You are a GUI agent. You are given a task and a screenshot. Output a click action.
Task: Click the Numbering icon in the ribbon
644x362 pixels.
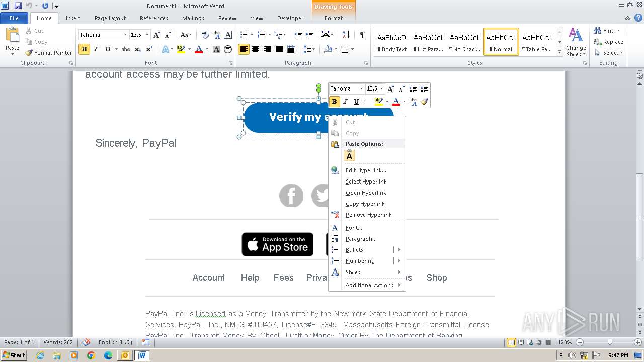pyautogui.click(x=261, y=35)
